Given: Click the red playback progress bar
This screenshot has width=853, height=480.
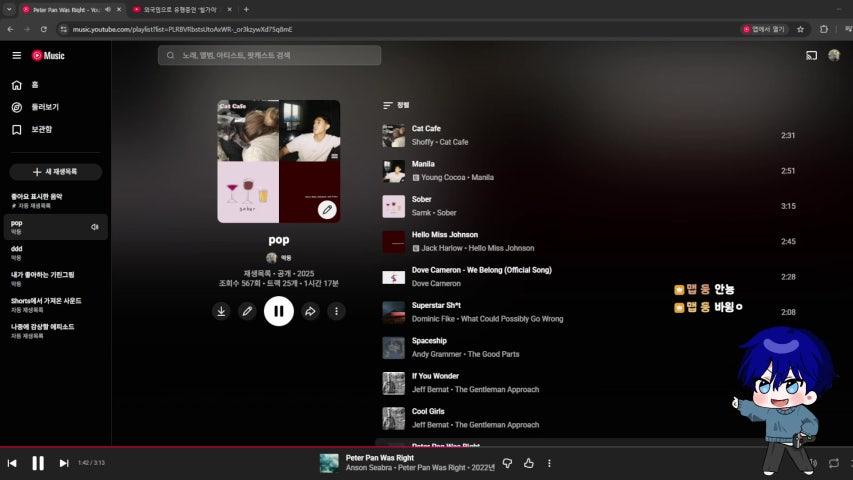Looking at the screenshot, I should point(300,447).
